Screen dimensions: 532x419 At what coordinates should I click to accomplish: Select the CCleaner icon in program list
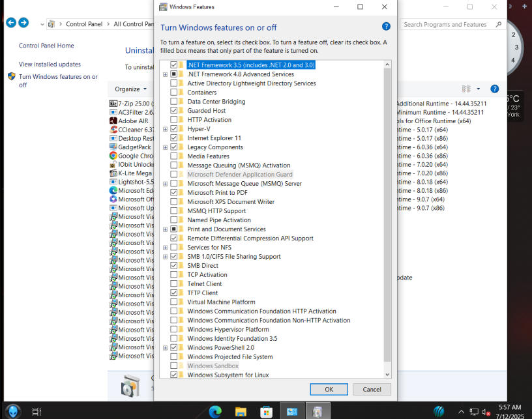point(113,130)
